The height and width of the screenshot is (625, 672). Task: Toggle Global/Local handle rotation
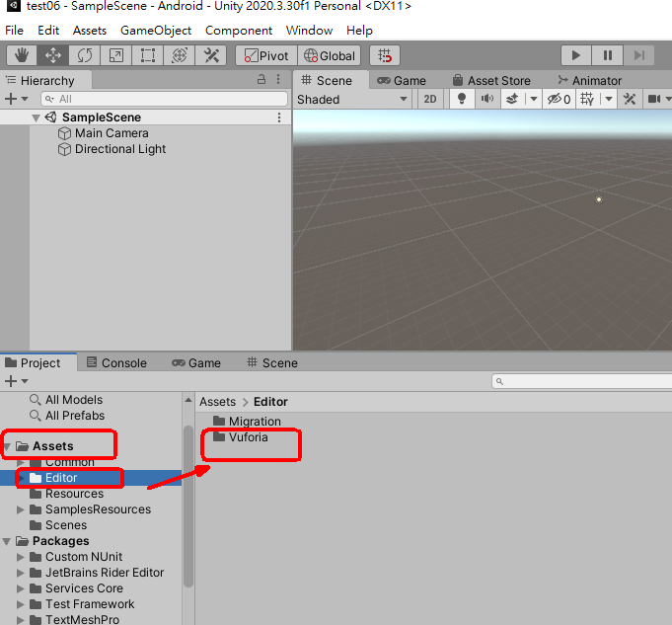330,55
